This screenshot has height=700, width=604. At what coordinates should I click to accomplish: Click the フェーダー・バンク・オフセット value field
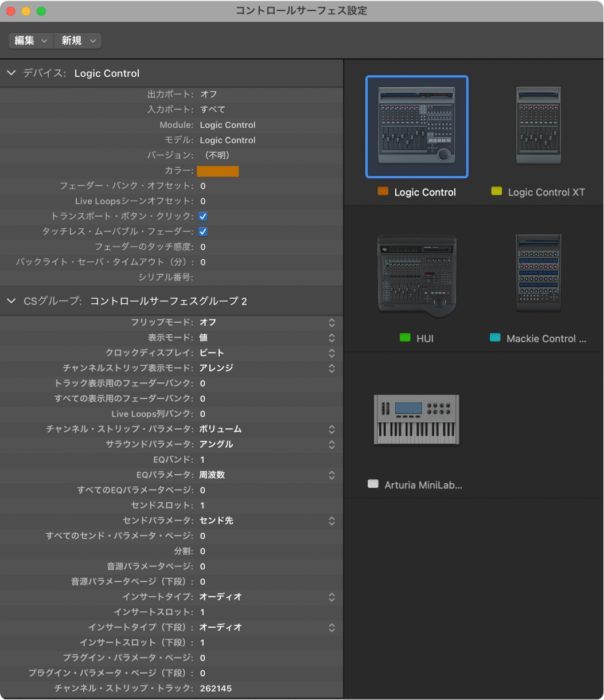[x=203, y=186]
